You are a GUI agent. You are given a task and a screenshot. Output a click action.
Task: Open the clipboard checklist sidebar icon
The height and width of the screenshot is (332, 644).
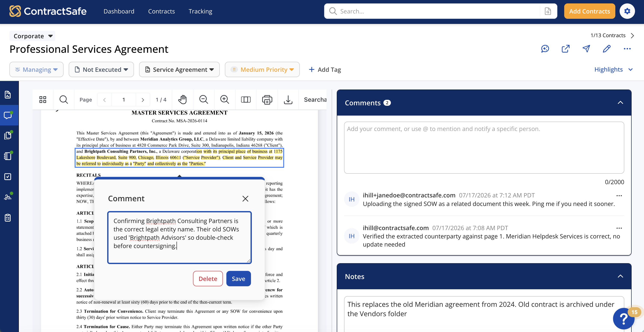coord(8,217)
